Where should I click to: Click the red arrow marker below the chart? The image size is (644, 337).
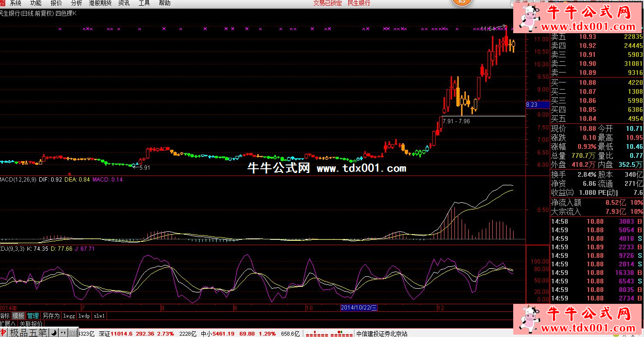click(70, 174)
